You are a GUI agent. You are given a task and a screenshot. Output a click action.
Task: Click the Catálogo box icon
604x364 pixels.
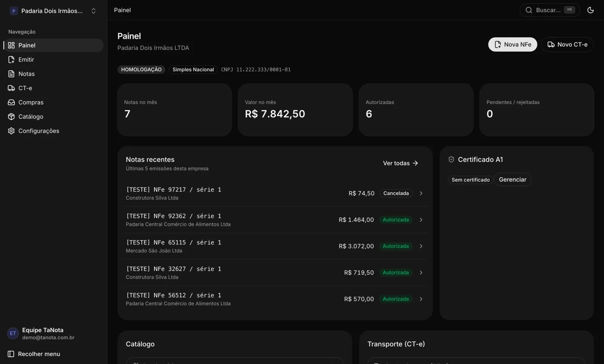click(11, 117)
